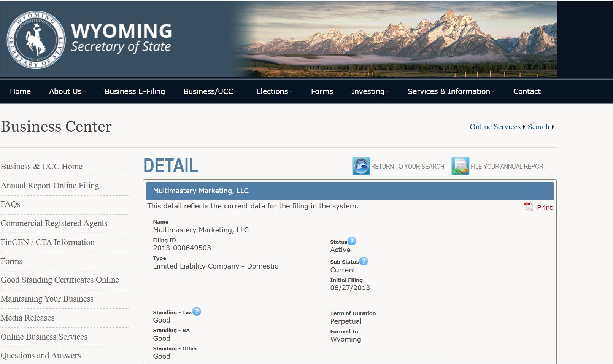Screen dimensions: 613x364
Task: Go to Home in the navigation bar
Action: click(20, 91)
